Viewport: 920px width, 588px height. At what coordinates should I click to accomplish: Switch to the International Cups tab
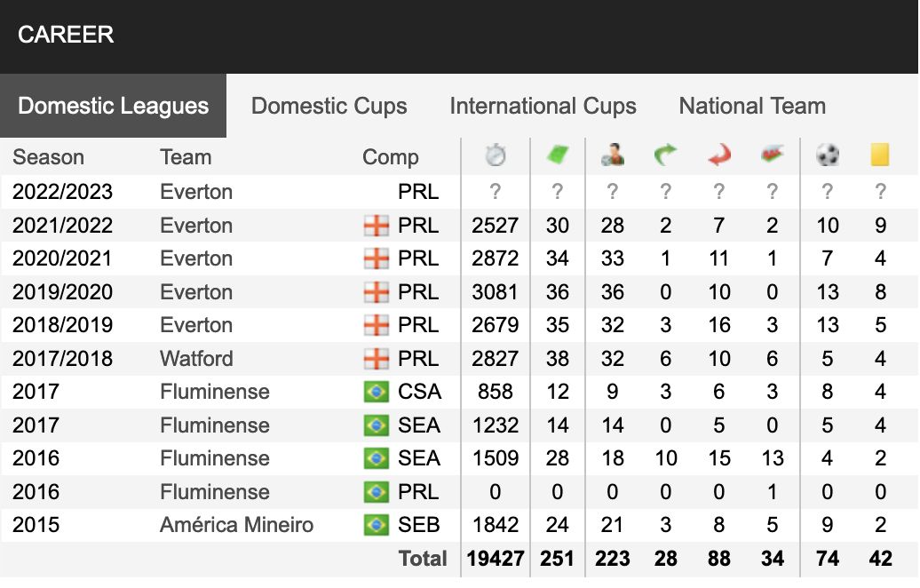543,107
